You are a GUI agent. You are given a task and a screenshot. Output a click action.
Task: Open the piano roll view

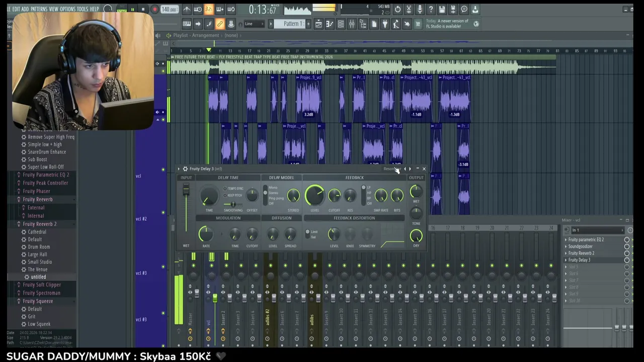tap(330, 24)
